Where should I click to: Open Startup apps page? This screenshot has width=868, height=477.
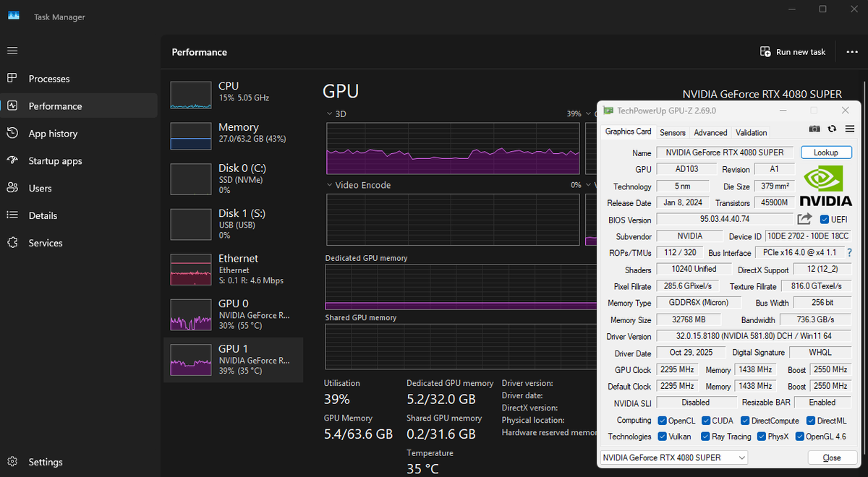(79, 161)
